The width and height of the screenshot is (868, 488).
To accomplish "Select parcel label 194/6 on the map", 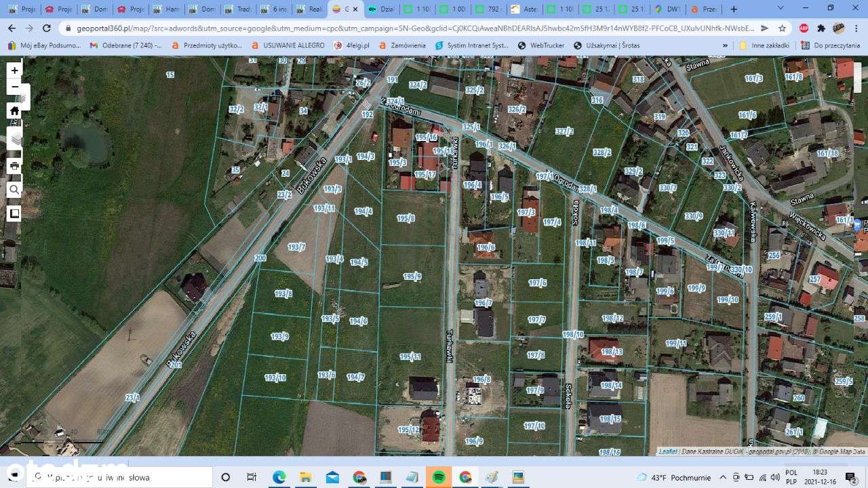I will (358, 321).
